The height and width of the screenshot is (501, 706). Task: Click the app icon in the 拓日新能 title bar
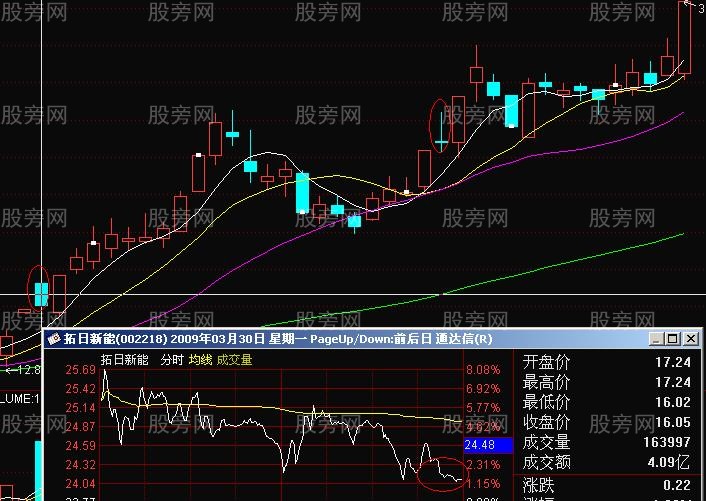[54, 339]
